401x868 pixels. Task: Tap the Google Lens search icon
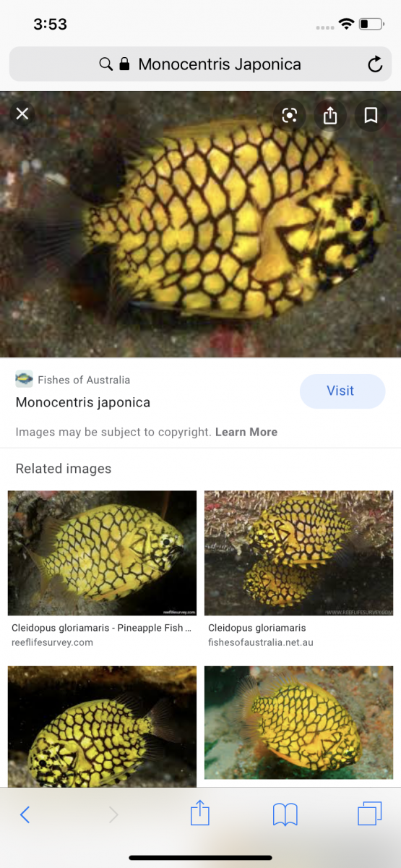(290, 115)
